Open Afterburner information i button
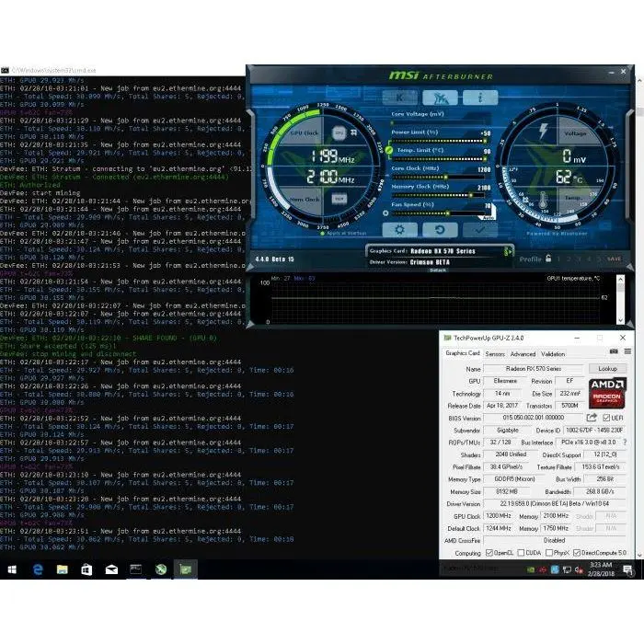 click(x=480, y=98)
